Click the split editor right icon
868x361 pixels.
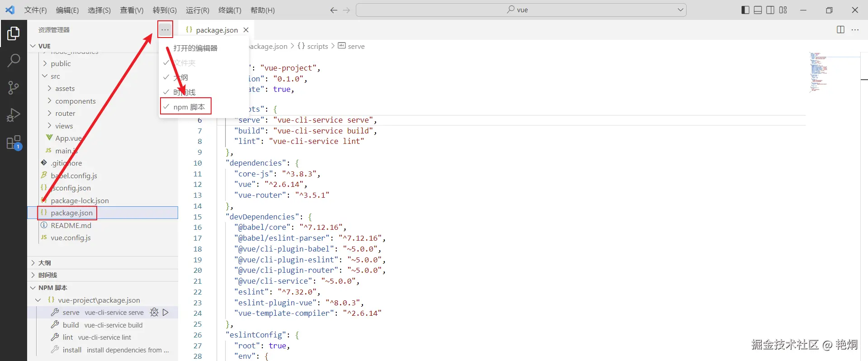click(840, 30)
